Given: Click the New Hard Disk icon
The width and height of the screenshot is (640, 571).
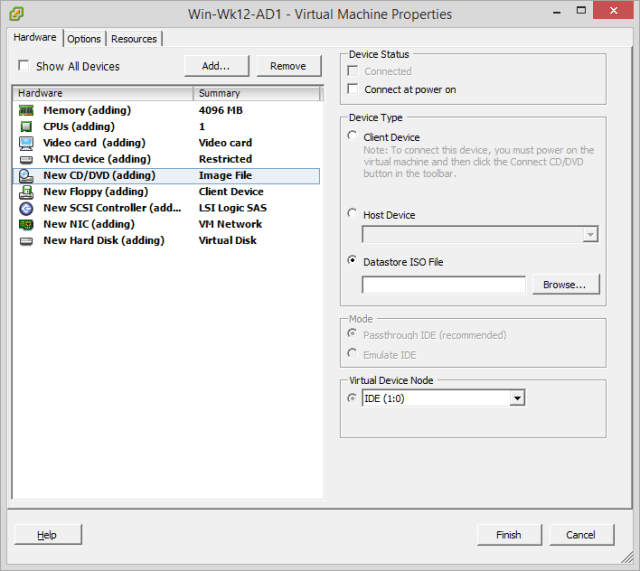Looking at the screenshot, I should [x=26, y=241].
